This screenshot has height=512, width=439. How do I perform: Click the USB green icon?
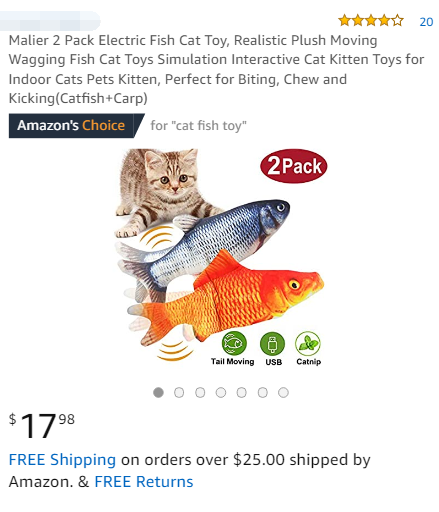click(272, 344)
